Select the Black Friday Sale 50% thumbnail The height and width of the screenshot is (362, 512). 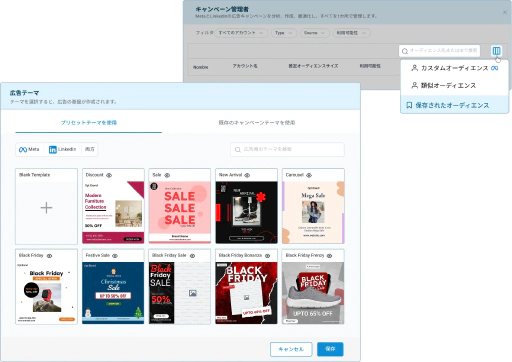click(x=180, y=293)
